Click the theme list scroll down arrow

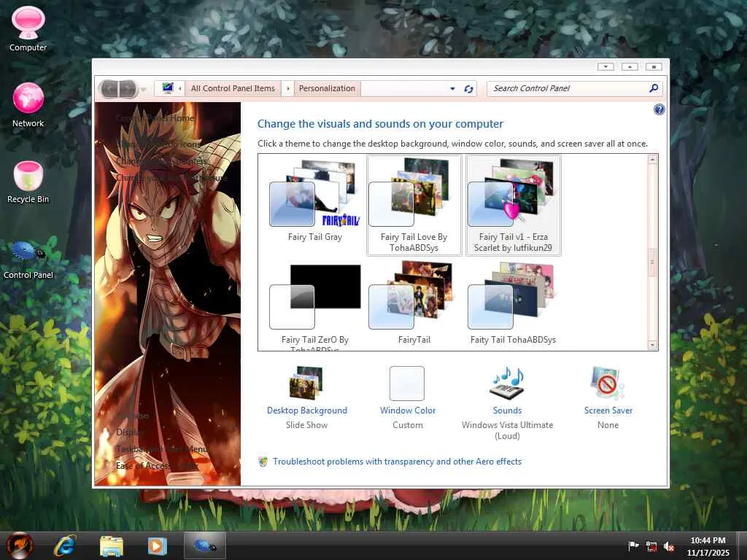click(x=652, y=345)
